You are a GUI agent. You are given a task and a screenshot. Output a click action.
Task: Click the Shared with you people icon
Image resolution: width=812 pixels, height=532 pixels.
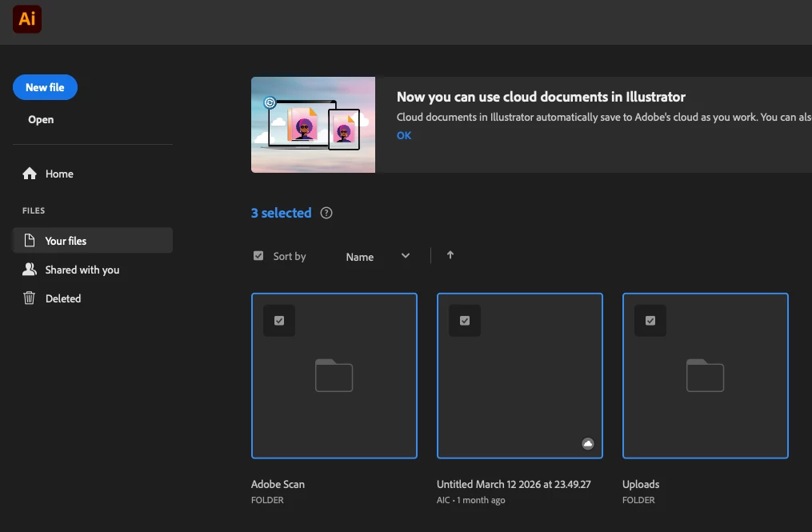coord(30,270)
